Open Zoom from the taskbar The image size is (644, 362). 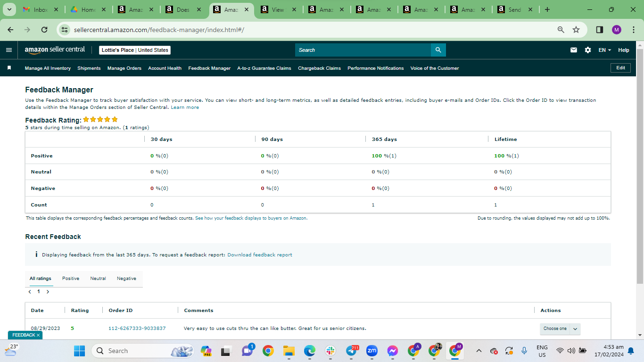click(372, 351)
